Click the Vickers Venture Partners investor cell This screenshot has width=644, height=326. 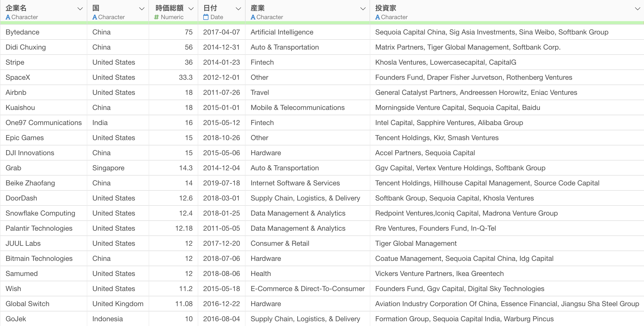[507, 274]
